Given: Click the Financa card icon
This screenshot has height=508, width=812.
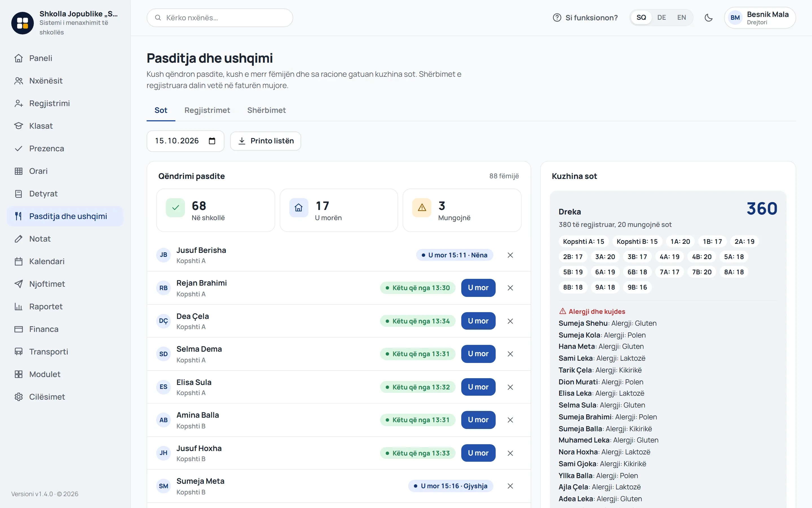Looking at the screenshot, I should click(18, 329).
